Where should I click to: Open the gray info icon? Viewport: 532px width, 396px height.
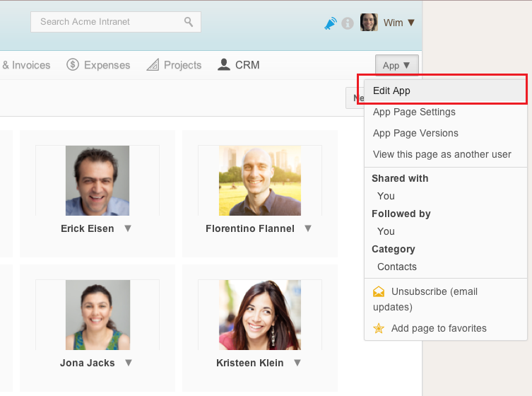point(348,23)
